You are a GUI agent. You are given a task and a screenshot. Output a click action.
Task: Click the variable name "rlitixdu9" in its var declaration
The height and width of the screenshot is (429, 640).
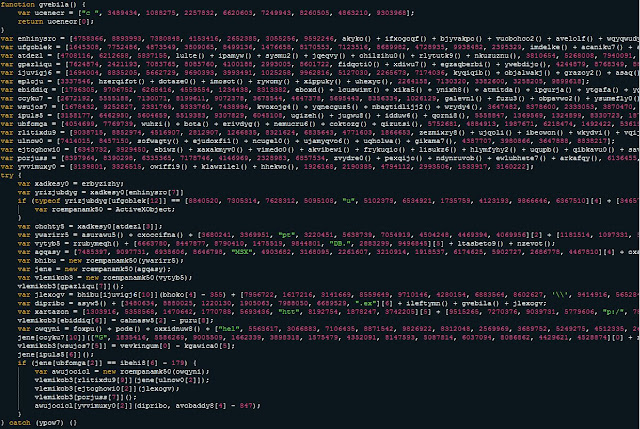tap(37, 132)
